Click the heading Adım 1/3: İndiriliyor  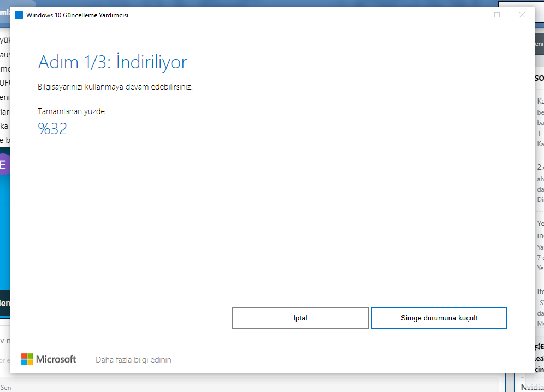(113, 62)
